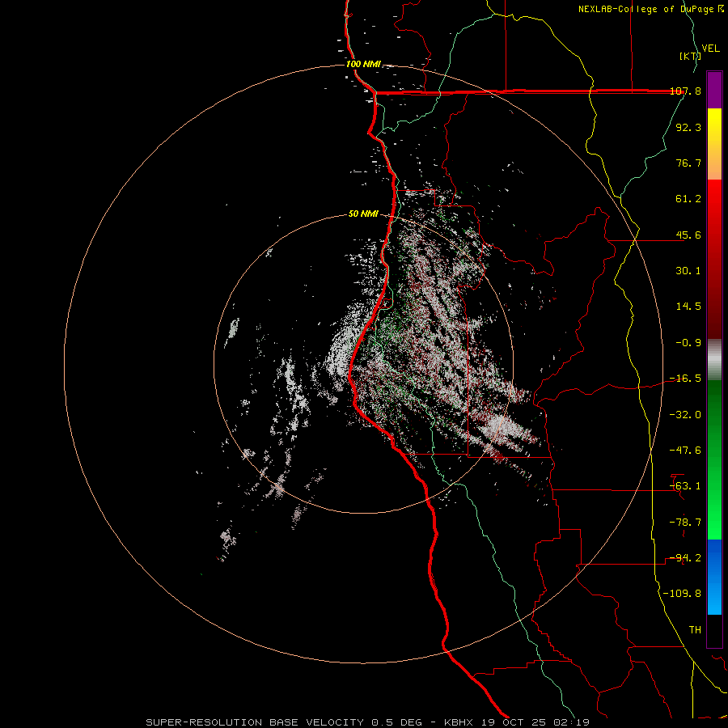Click the -78.7 velocity scale value
The height and width of the screenshot is (728, 728).
tap(685, 523)
